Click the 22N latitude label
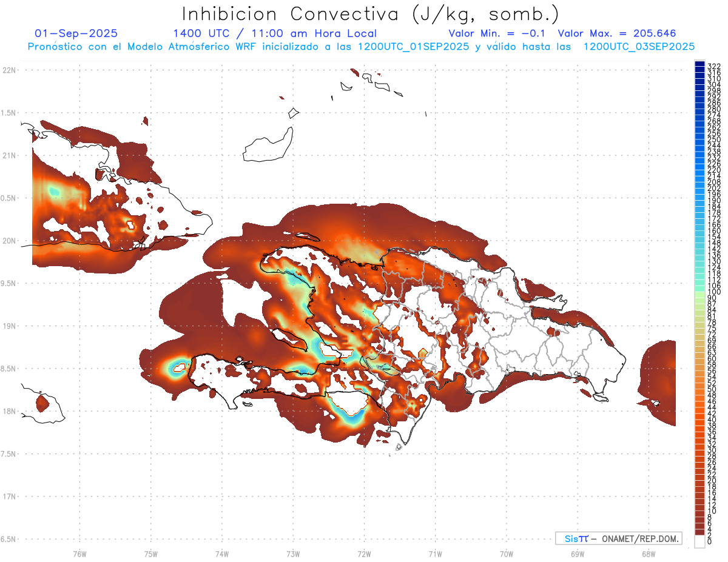 click(x=9, y=70)
